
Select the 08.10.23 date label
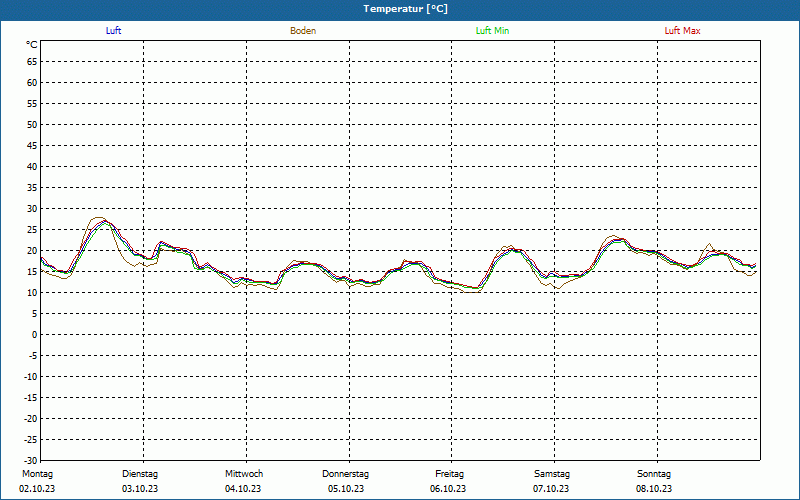click(654, 489)
